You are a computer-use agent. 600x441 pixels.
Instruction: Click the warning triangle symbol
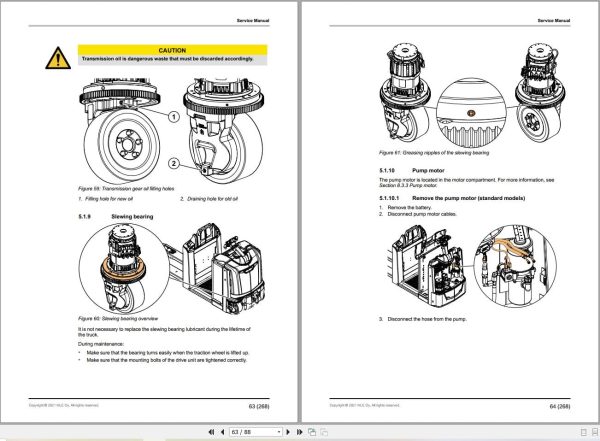[58, 58]
